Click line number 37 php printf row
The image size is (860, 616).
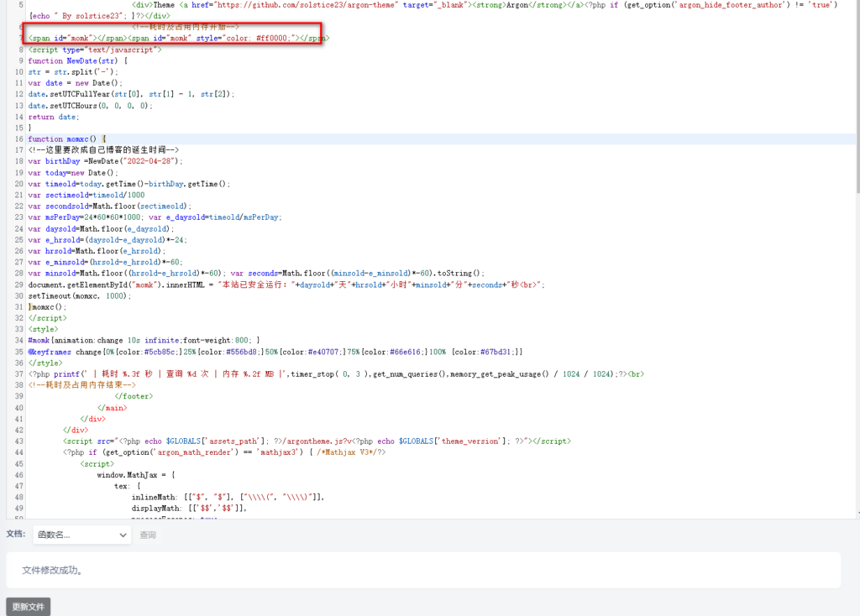[x=18, y=374]
